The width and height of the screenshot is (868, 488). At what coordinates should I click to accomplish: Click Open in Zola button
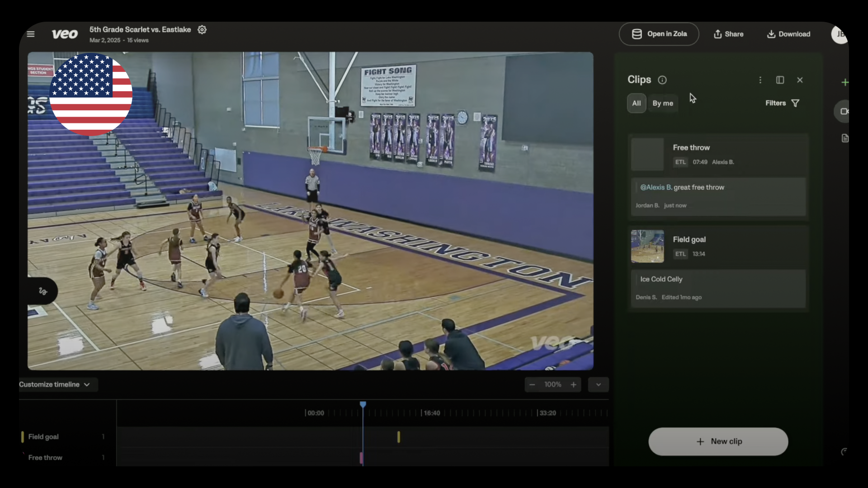(x=659, y=34)
